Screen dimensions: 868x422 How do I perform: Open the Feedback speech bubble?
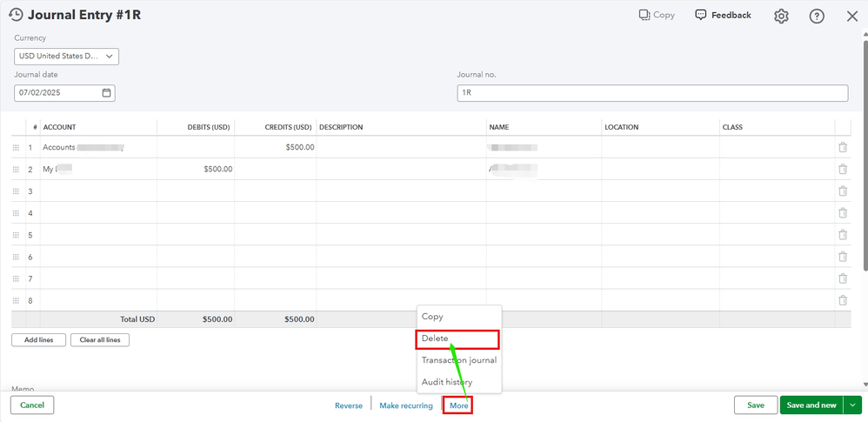click(x=701, y=15)
